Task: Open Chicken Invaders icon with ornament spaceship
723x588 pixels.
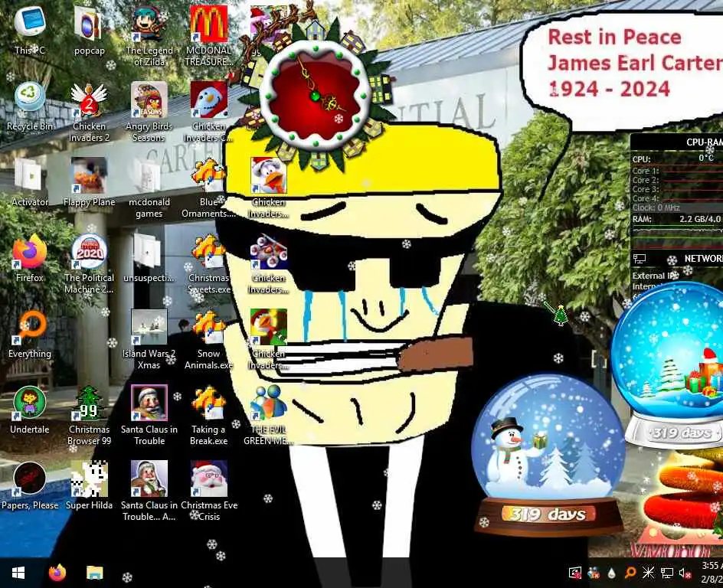Action: click(x=269, y=263)
